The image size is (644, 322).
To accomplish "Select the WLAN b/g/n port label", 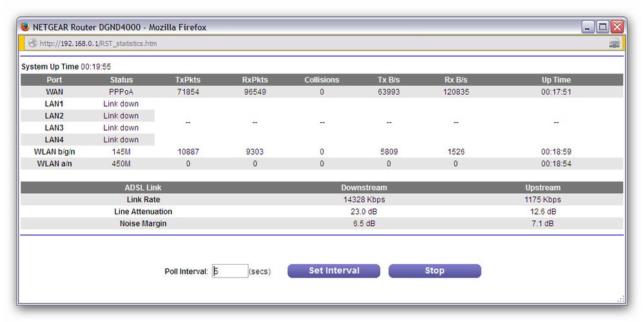I will point(54,152).
